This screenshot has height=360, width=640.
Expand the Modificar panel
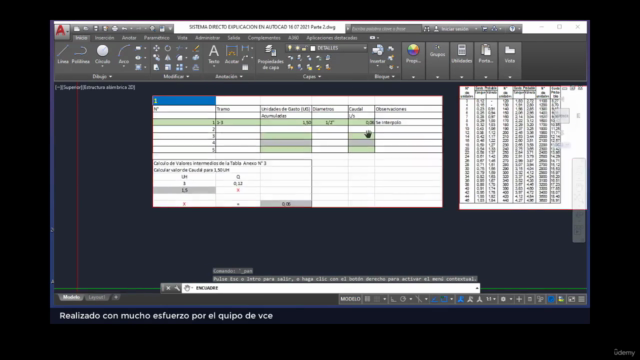point(176,76)
